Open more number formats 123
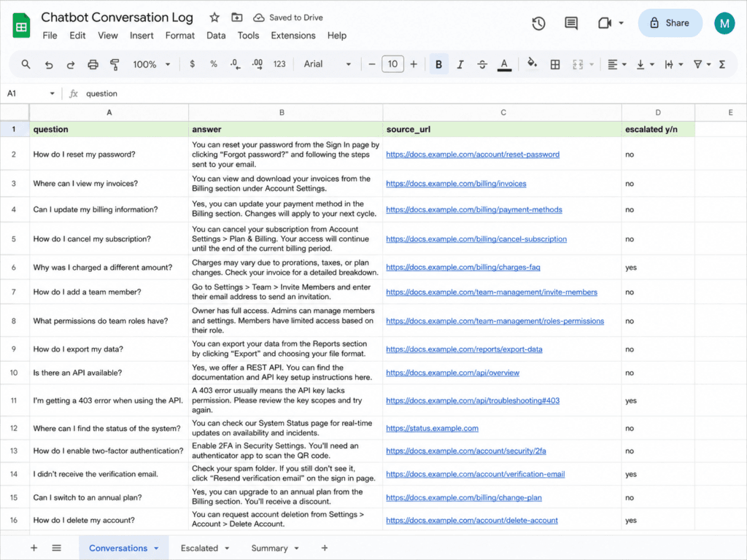The image size is (747, 560). (x=279, y=64)
